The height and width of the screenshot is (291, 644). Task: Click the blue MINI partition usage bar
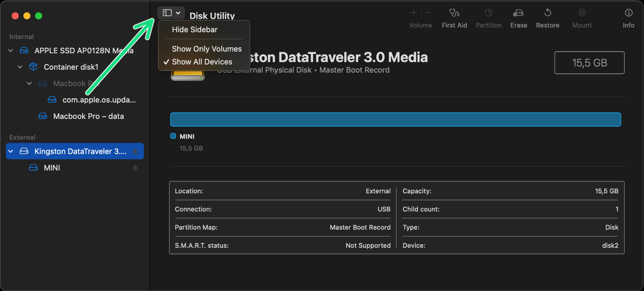coord(396,119)
